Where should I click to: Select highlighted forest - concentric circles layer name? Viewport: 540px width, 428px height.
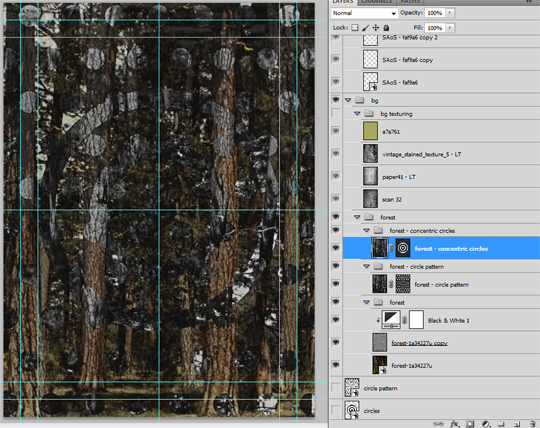coord(451,249)
